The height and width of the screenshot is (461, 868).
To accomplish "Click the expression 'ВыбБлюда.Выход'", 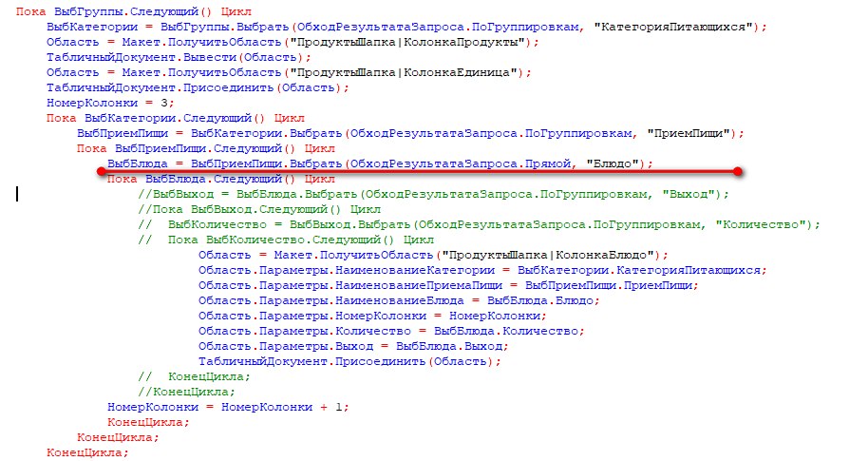I will tap(449, 346).
